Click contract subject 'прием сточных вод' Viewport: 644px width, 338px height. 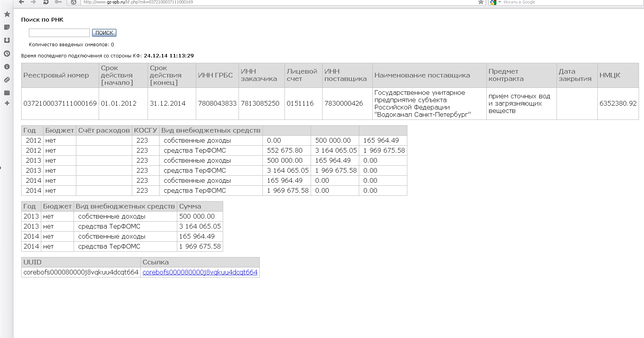[520, 103]
